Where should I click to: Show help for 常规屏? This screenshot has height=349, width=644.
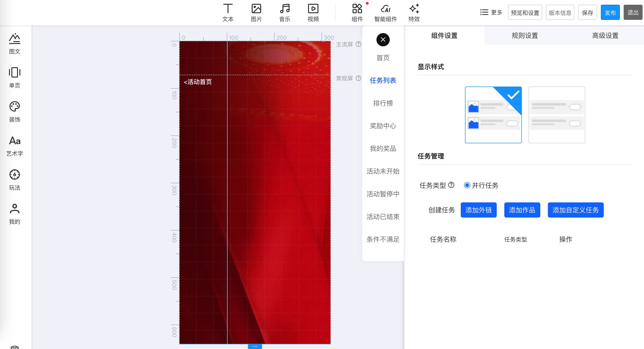click(358, 78)
